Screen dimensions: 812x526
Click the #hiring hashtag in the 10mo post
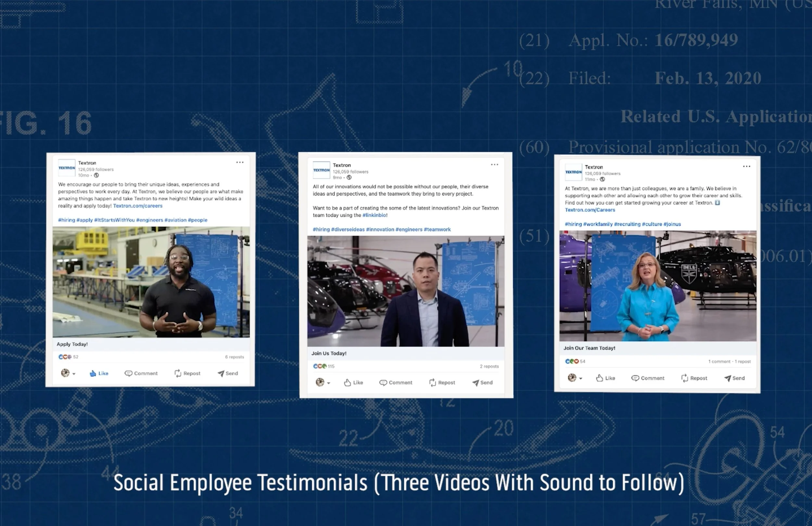67,220
